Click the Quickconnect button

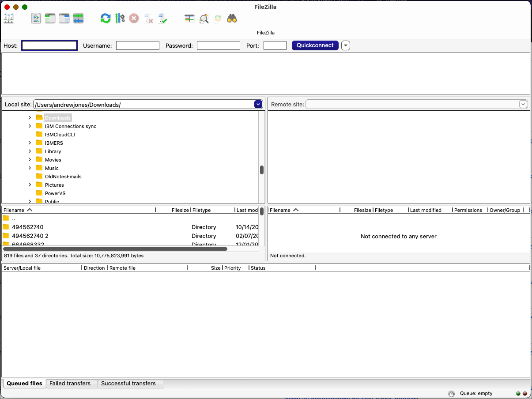[x=315, y=45]
